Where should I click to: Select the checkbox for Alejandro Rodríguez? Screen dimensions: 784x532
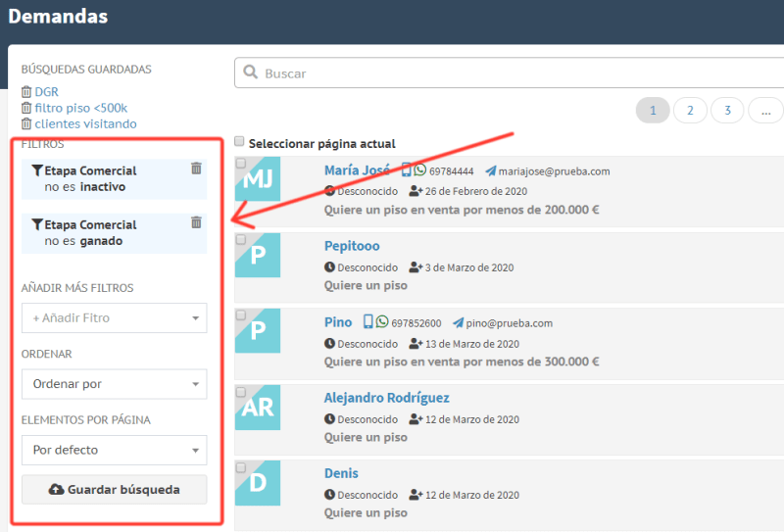pyautogui.click(x=241, y=390)
